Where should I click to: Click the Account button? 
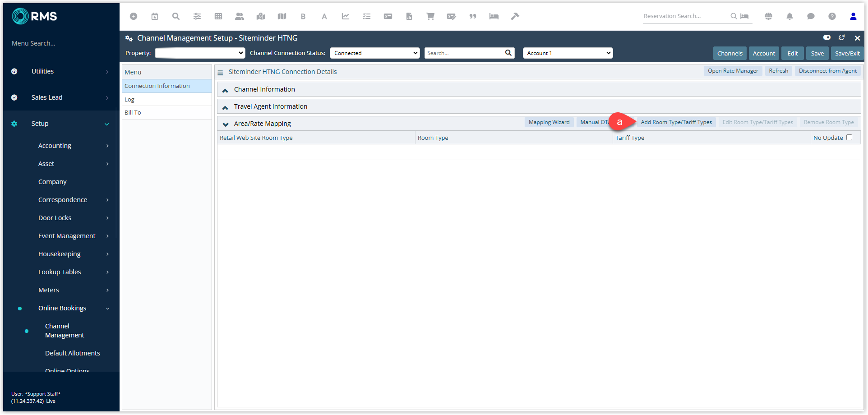[764, 53]
